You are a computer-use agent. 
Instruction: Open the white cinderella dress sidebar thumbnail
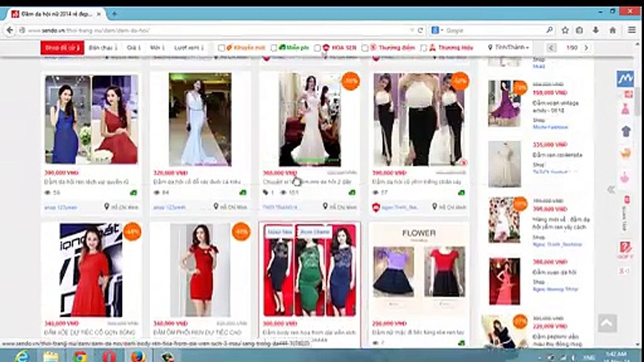coord(504,164)
